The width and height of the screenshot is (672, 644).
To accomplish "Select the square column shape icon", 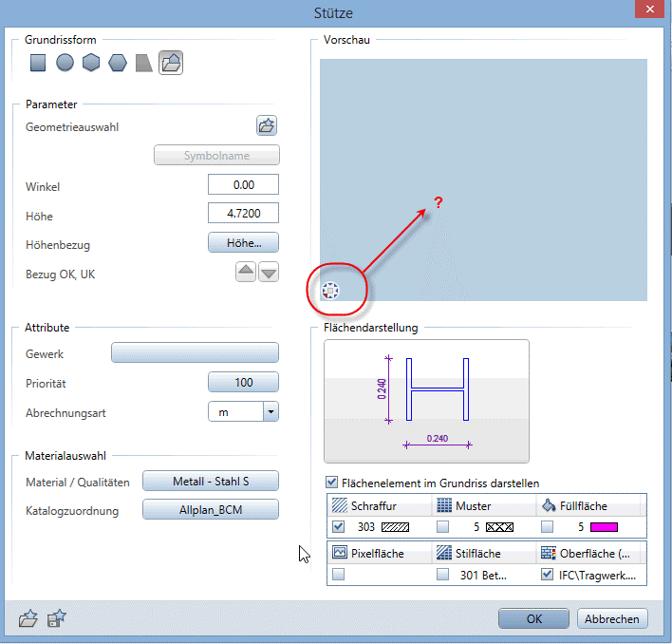I will [39, 64].
